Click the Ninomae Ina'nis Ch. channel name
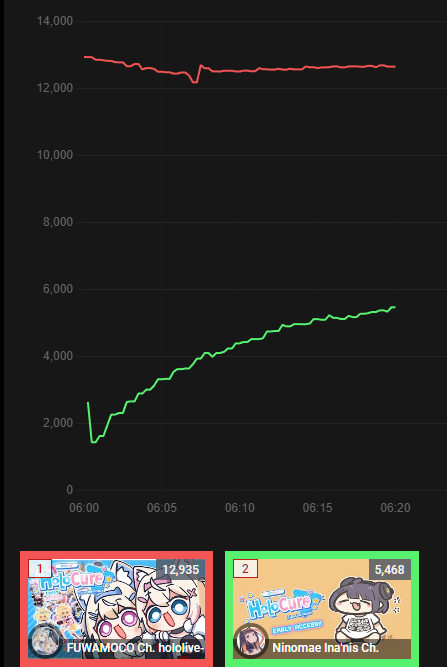 (325, 648)
